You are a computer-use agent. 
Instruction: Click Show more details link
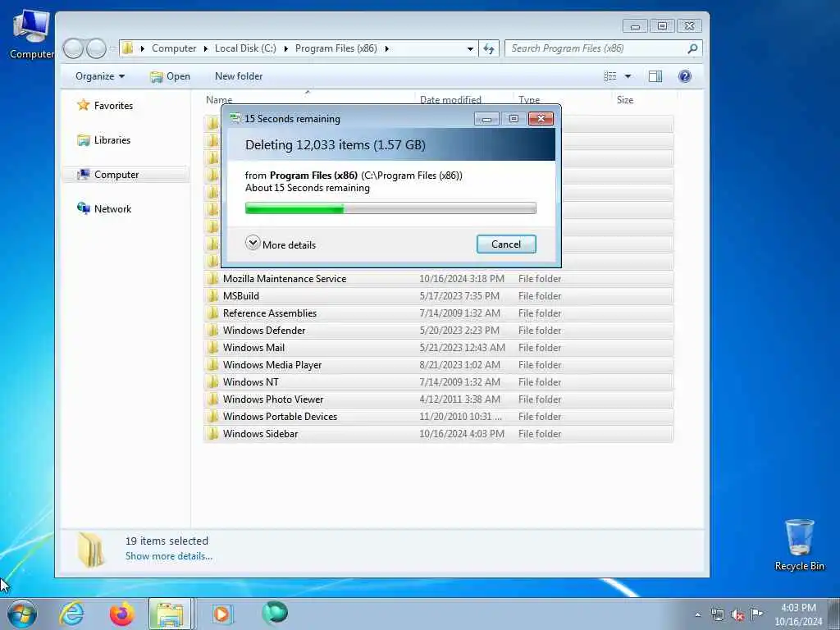click(169, 556)
